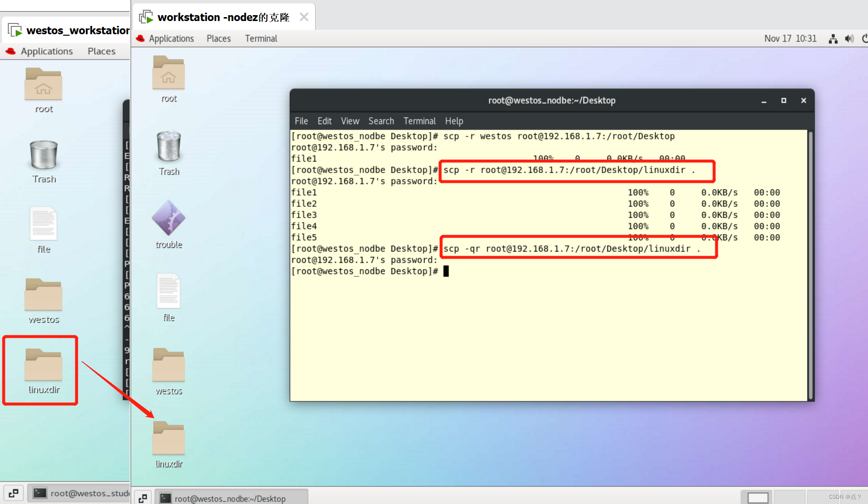The image size is (868, 504).
Task: Click the Nov 17 10:31 clock
Action: coord(790,39)
